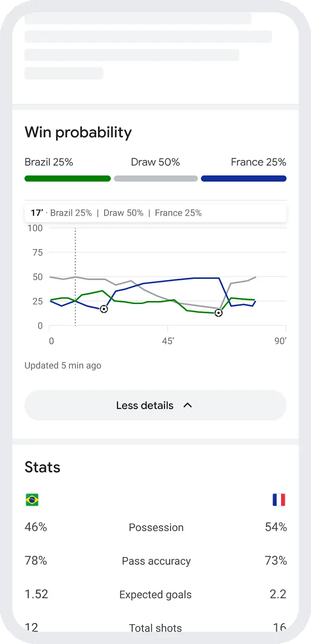Click the Stats section heading
Screen dimensions: 311x644
pos(42,467)
